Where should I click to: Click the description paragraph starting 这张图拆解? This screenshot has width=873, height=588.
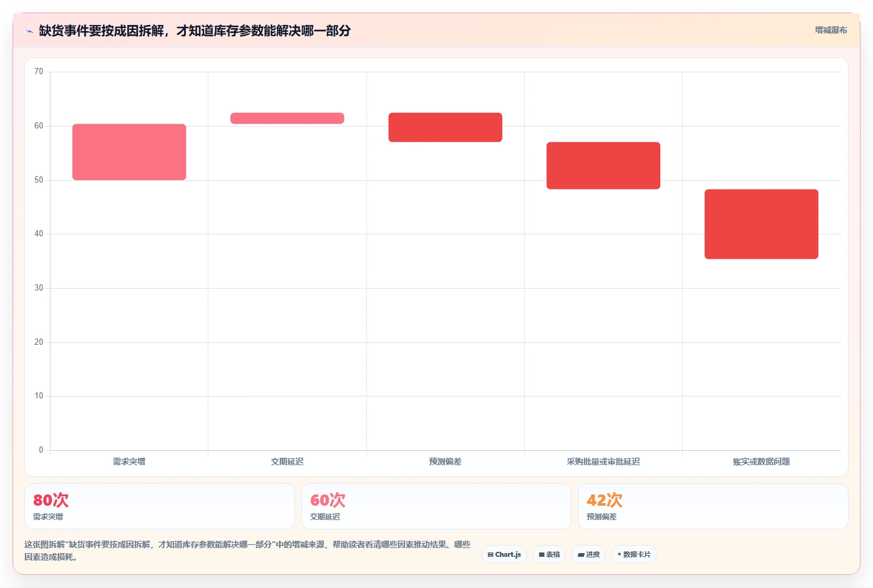click(x=248, y=551)
